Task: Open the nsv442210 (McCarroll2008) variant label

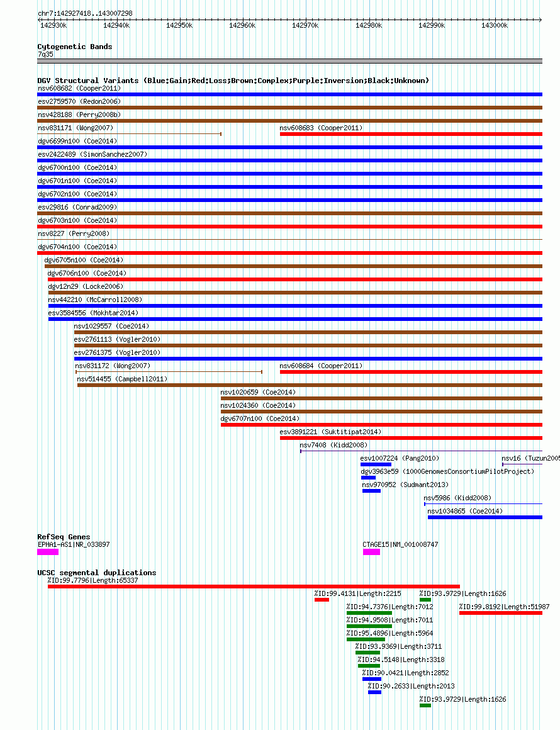Action: 95,300
